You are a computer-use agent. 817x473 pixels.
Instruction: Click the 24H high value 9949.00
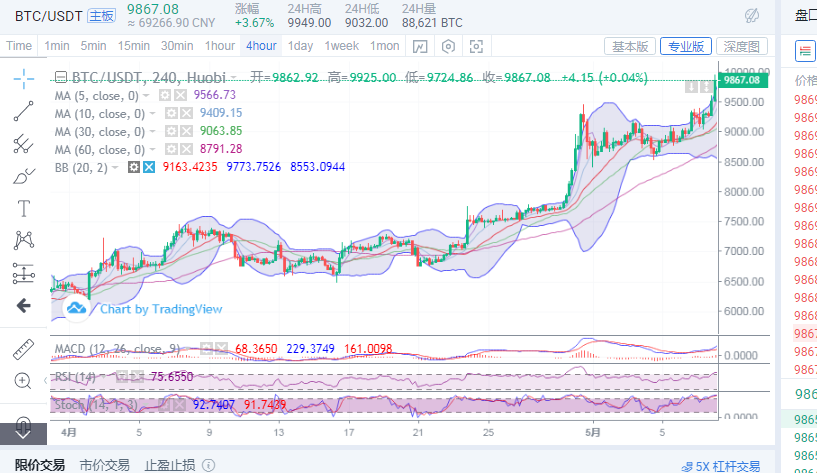[310, 23]
